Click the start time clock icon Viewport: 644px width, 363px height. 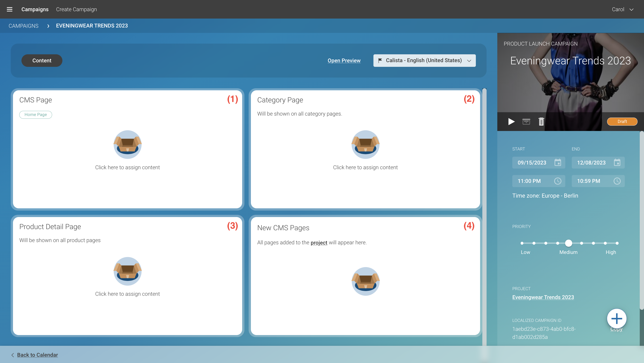(x=557, y=181)
